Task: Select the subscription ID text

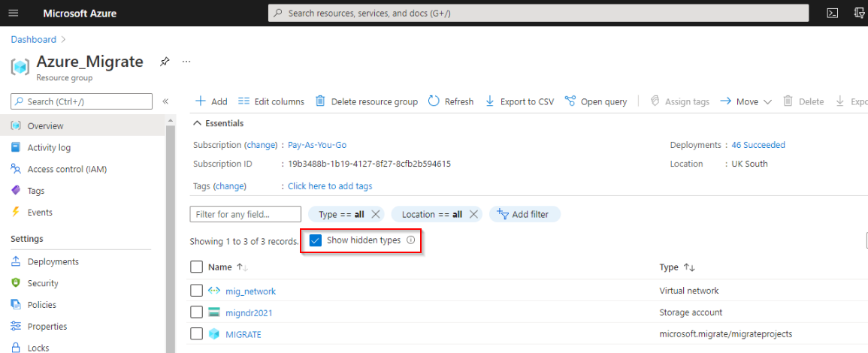Action: tap(369, 164)
